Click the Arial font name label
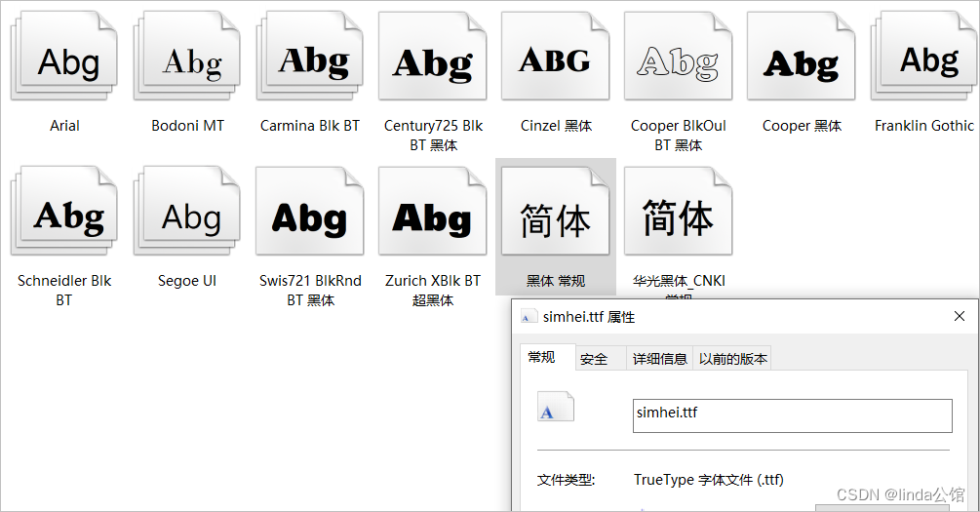The image size is (980, 512). [x=64, y=126]
